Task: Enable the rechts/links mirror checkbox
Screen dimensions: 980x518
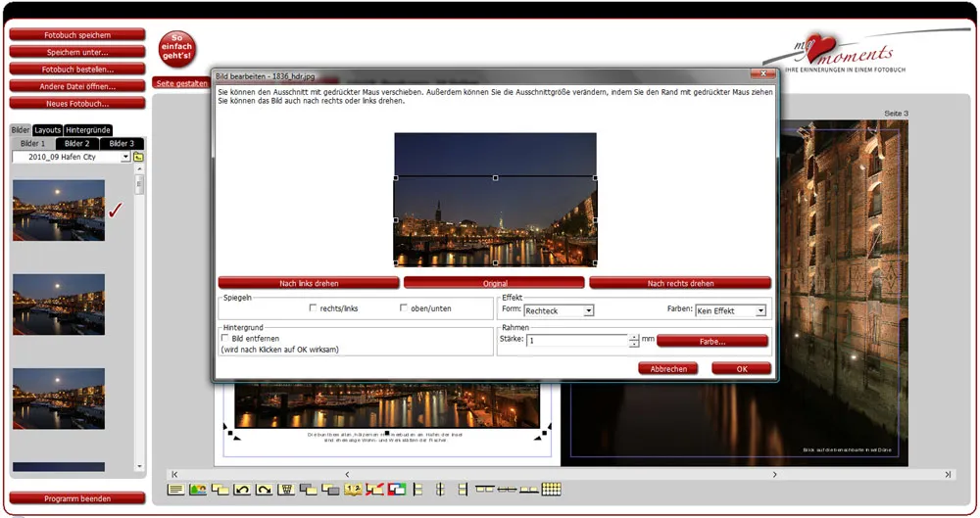Action: pyautogui.click(x=313, y=308)
